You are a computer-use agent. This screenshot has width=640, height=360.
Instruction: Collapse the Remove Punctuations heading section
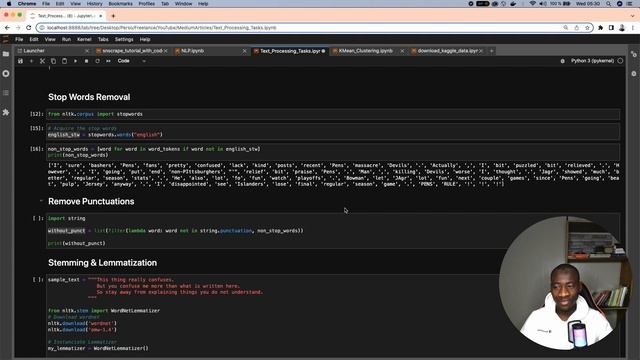pos(41,201)
